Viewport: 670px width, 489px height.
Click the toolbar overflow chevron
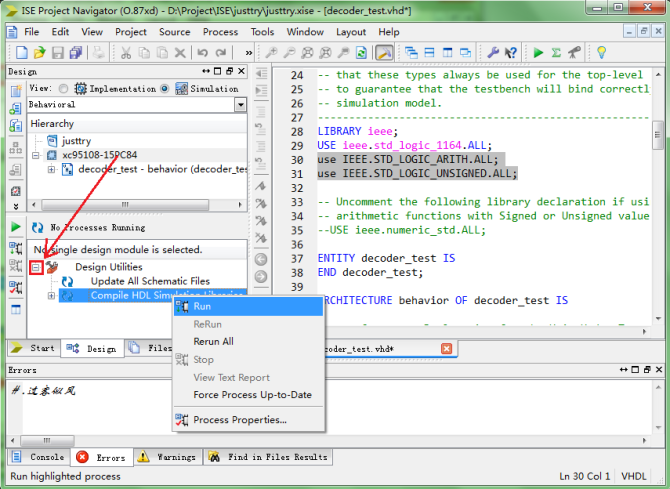coord(248,53)
